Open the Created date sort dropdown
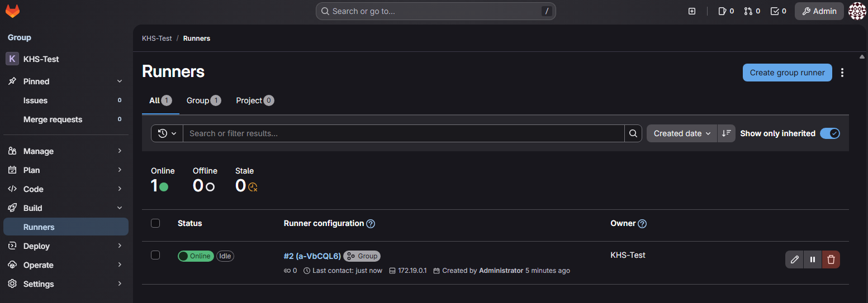 tap(682, 133)
